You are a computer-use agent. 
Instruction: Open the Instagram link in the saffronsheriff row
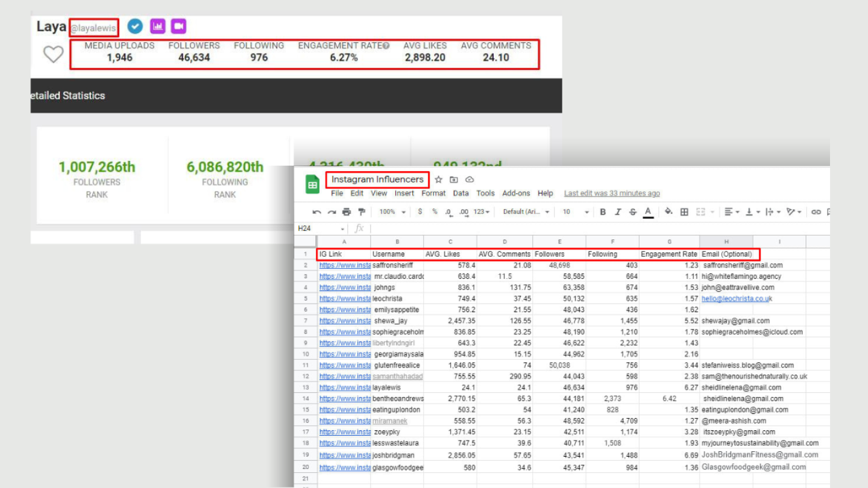(x=345, y=265)
